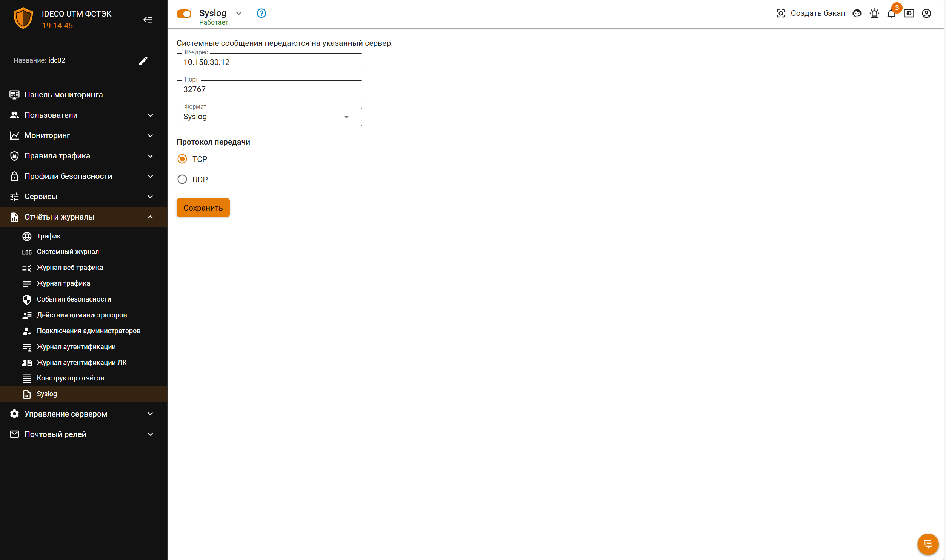Collapse the sidebar with the arrow icon

(x=148, y=20)
